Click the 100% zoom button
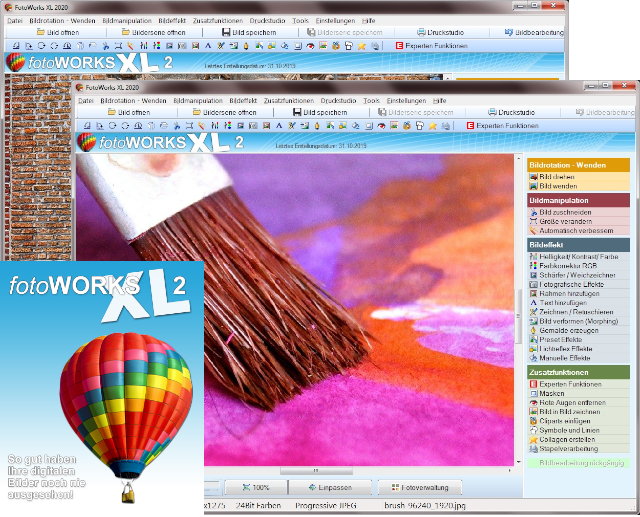Screen dimensions: 640x517 click(256, 487)
